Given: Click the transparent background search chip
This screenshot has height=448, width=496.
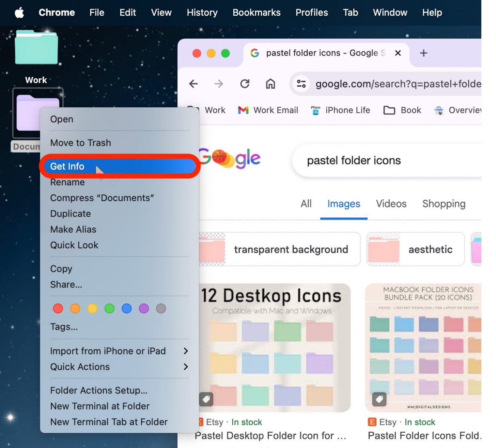Looking at the screenshot, I should (x=291, y=249).
